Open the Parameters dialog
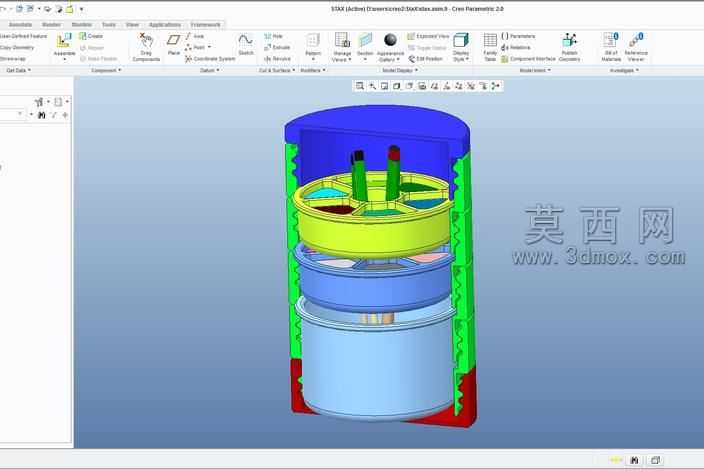 pos(518,36)
